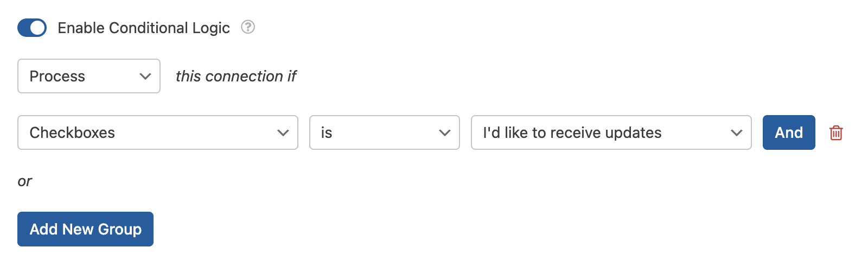Delete the rule with the red trash icon

tap(836, 132)
